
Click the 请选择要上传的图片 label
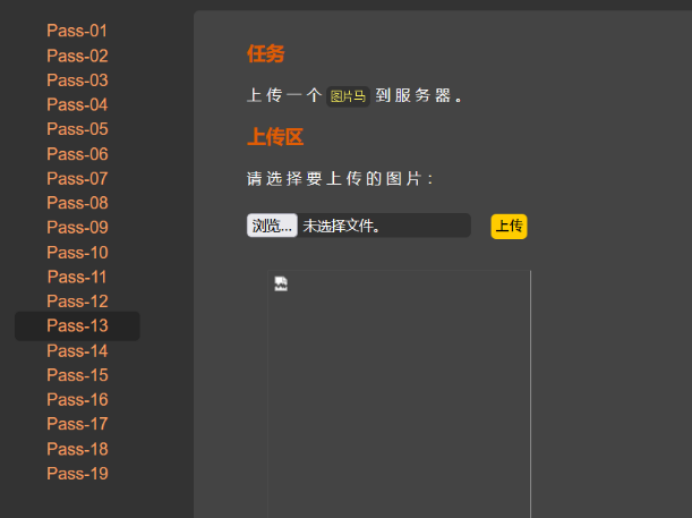340,179
